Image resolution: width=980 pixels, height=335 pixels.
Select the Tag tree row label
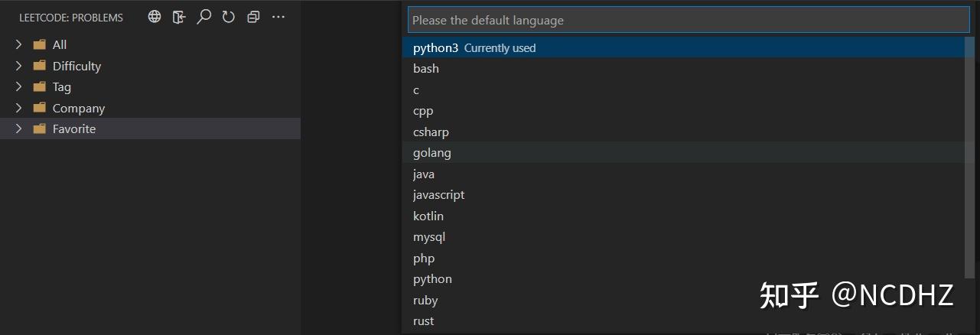tap(62, 87)
